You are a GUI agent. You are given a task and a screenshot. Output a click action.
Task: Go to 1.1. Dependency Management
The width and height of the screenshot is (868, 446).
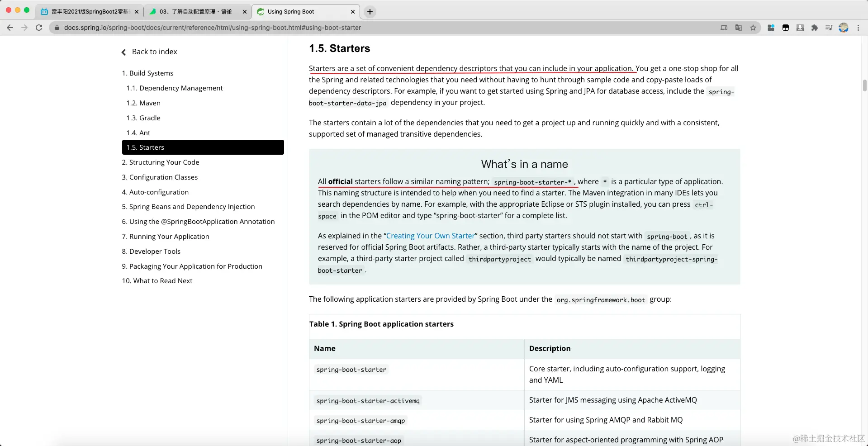[175, 88]
